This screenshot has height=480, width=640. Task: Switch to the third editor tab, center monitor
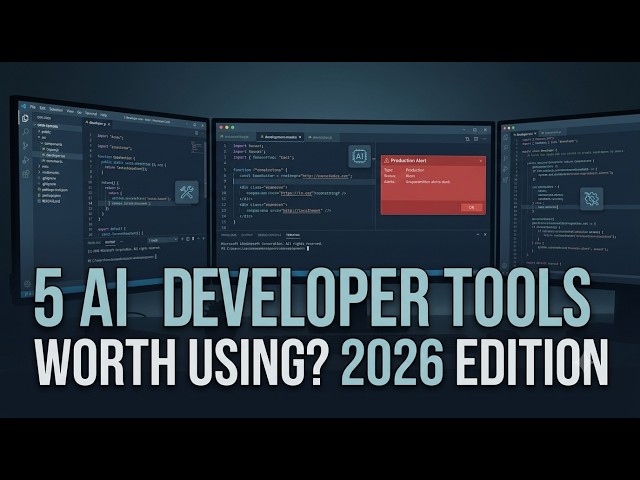coord(322,138)
